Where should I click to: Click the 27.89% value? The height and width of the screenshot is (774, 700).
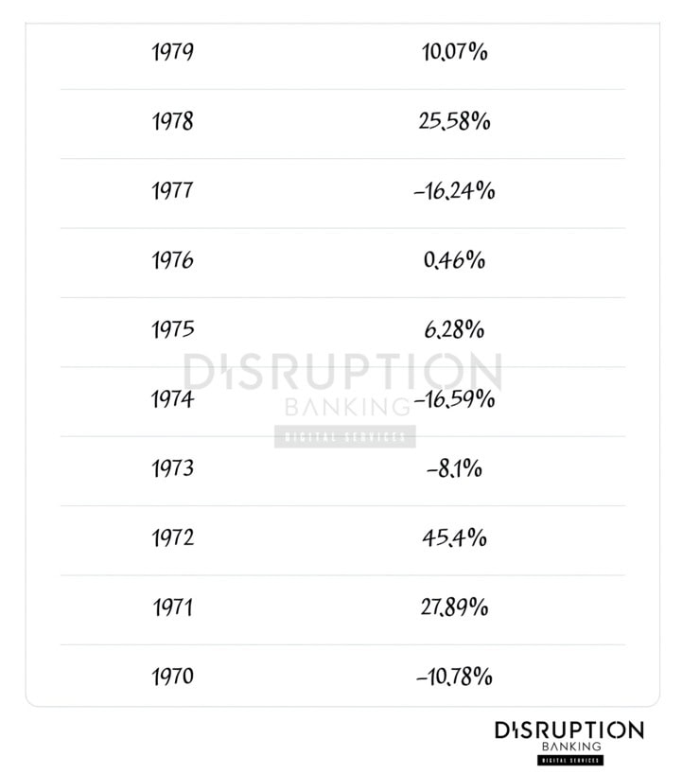point(454,608)
